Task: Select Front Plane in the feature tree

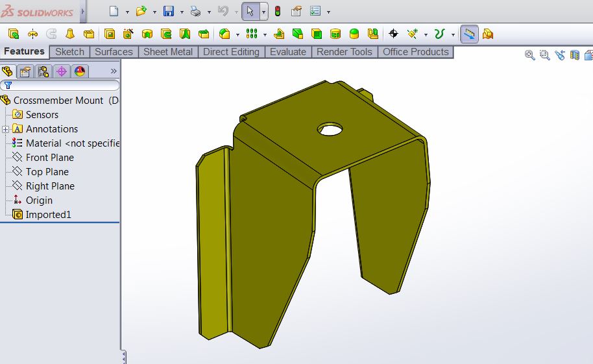Action: tap(49, 158)
